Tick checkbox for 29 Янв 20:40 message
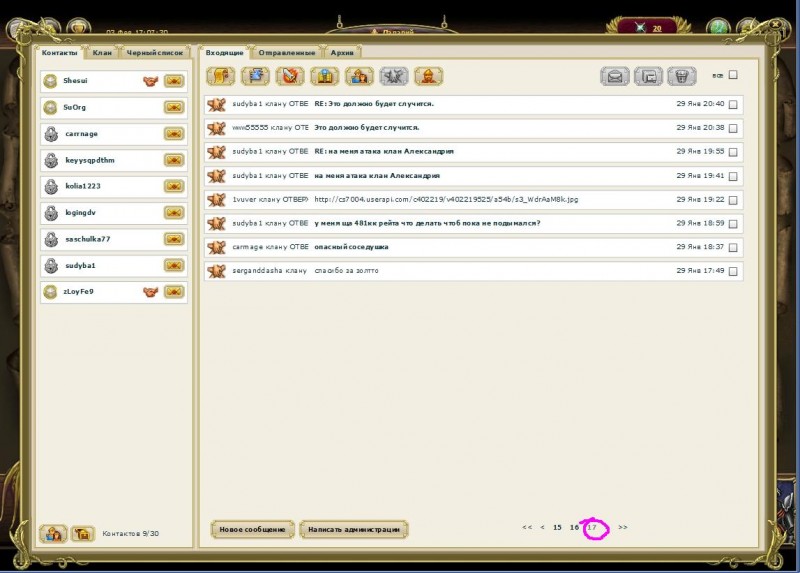This screenshot has height=573, width=800. point(733,104)
